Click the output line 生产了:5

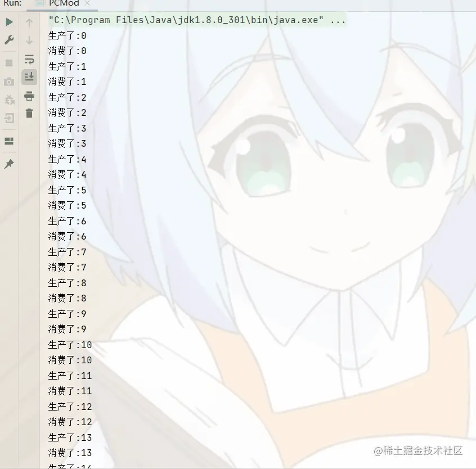click(67, 191)
